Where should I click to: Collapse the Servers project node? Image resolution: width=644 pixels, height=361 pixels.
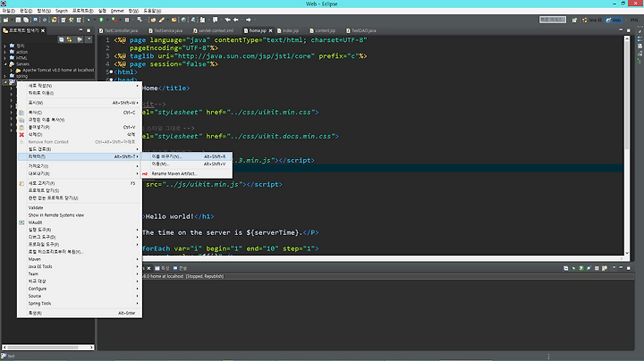[5, 64]
